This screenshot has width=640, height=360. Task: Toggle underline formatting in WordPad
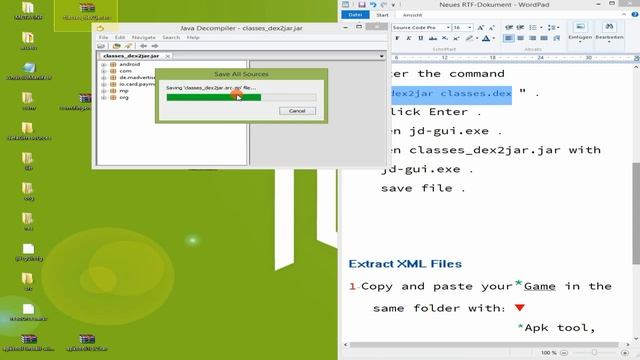[420, 38]
